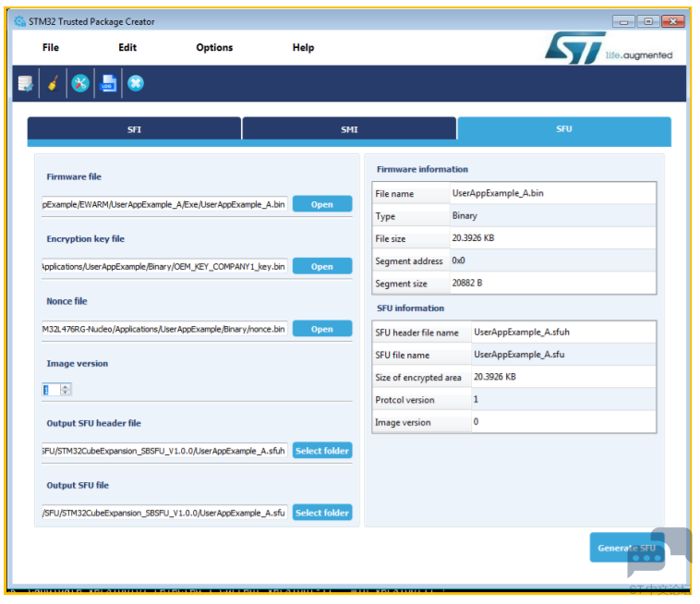Select the UserAppExample_A.sfuh header name value
This screenshot has height=604, width=700.
522,332
